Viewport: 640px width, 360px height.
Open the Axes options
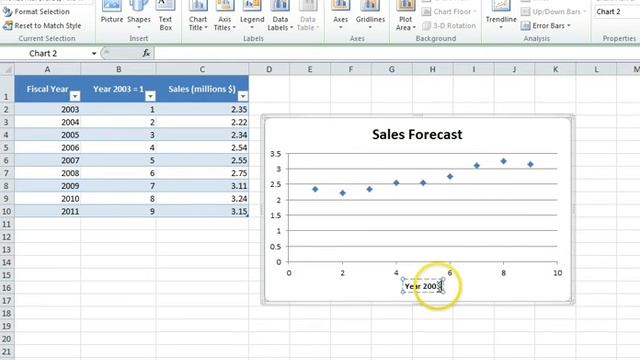click(340, 15)
